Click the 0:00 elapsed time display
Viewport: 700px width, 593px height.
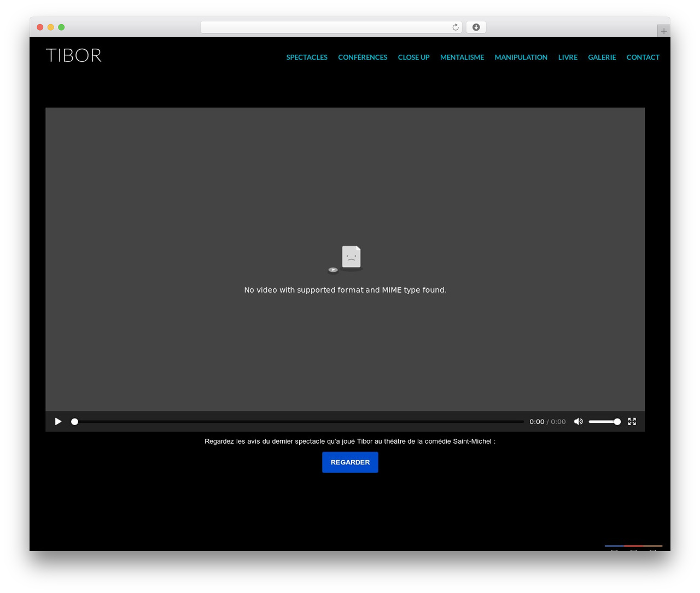536,422
